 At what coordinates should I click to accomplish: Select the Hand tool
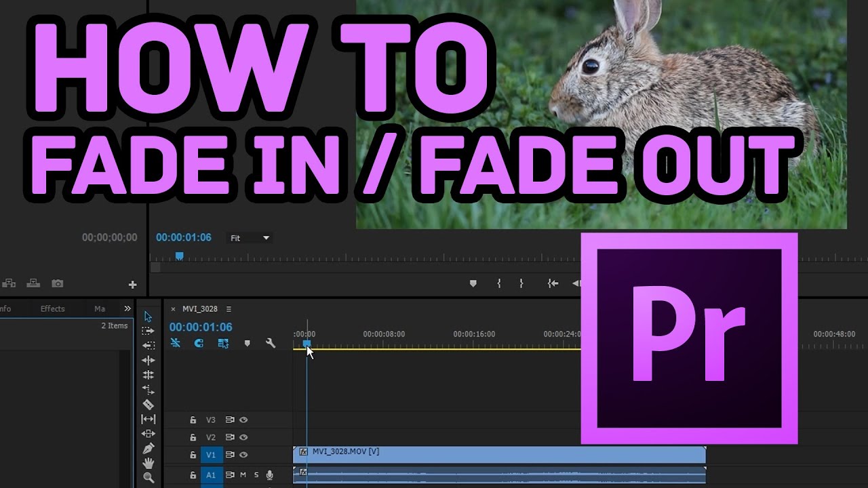(x=149, y=464)
